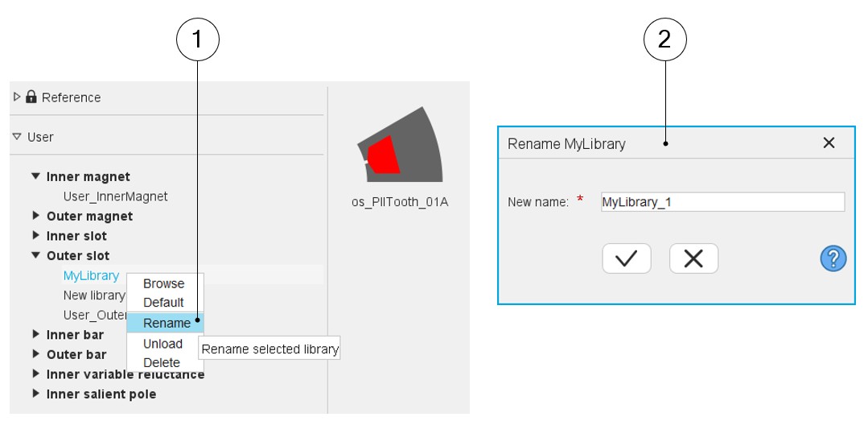The height and width of the screenshot is (421, 868).
Task: Confirm rename with the checkmark button
Action: pos(626,258)
